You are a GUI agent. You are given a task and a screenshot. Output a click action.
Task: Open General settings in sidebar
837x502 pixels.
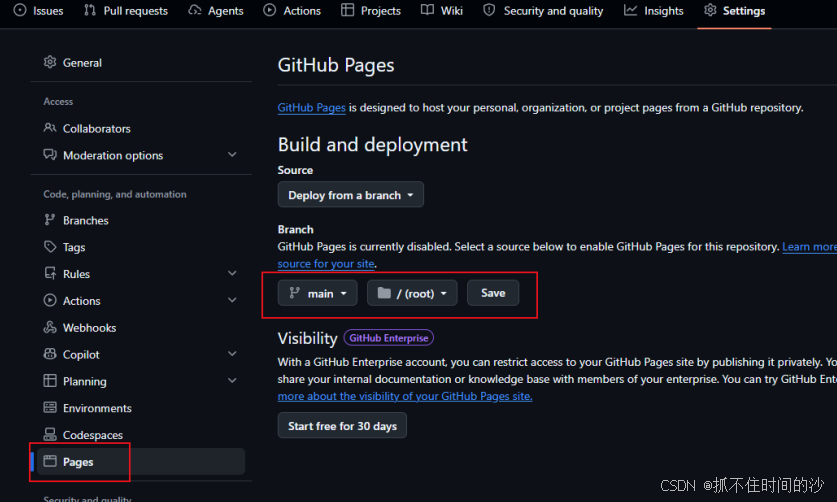coord(141,62)
